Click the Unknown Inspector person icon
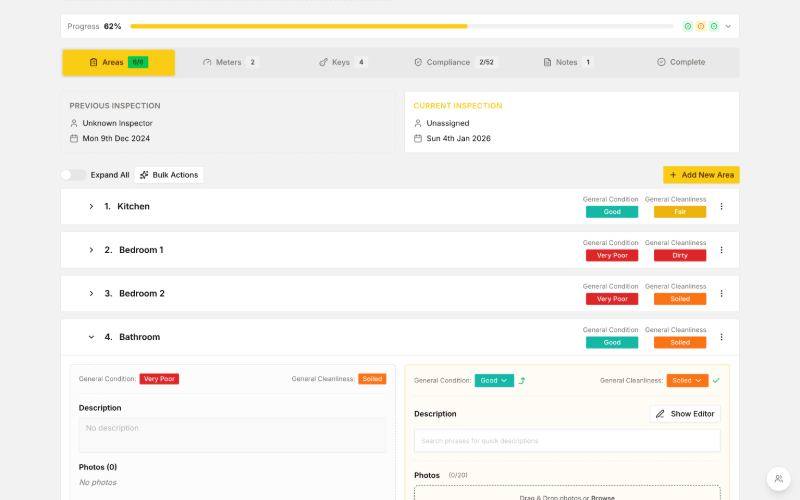The width and height of the screenshot is (800, 500). point(74,123)
